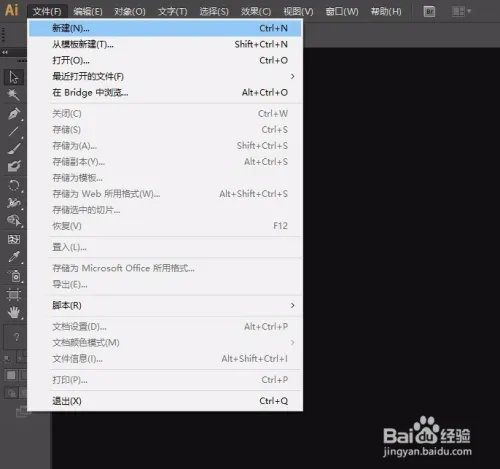Image resolution: width=500 pixels, height=469 pixels.
Task: Open the 编辑(E) menu
Action: tap(88, 12)
